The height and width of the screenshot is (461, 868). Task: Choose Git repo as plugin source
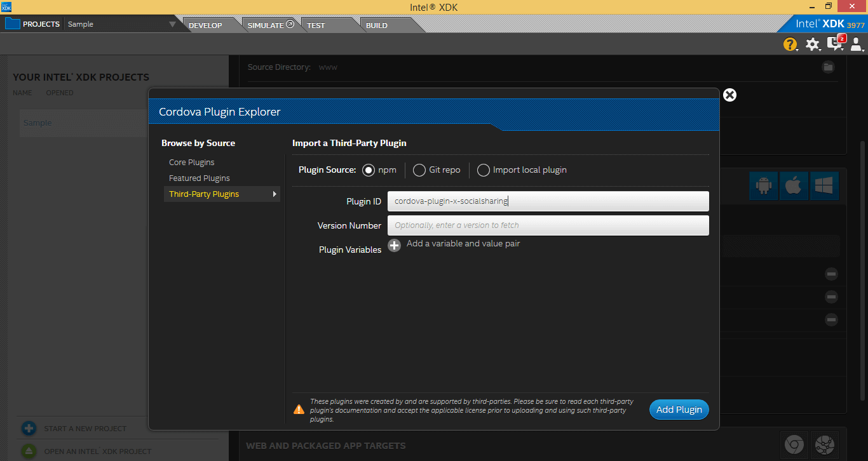(x=419, y=170)
